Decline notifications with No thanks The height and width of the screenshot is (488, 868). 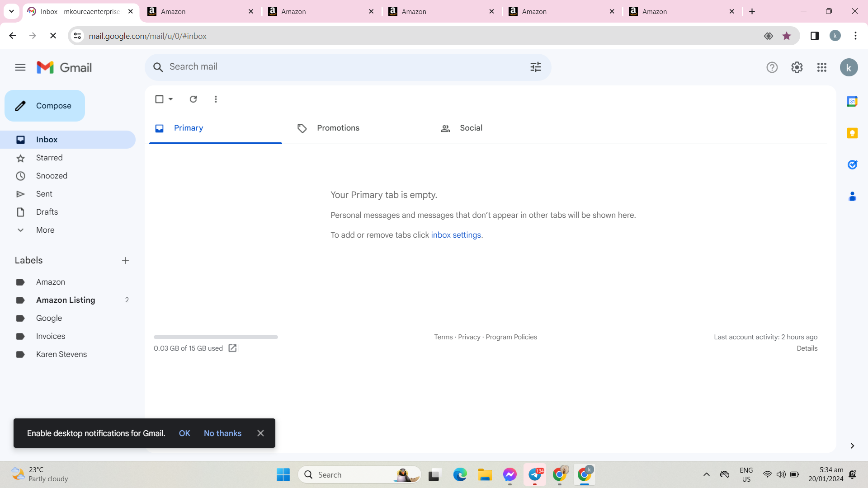tap(222, 433)
